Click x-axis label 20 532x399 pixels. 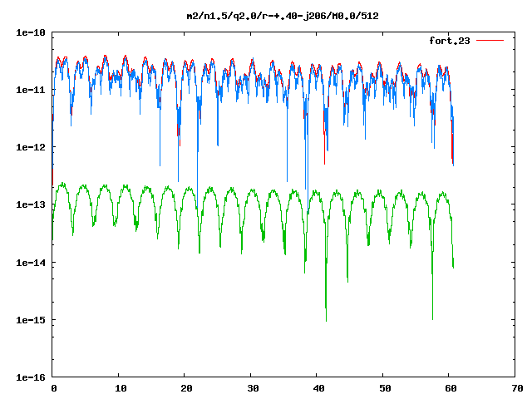pyautogui.click(x=186, y=388)
